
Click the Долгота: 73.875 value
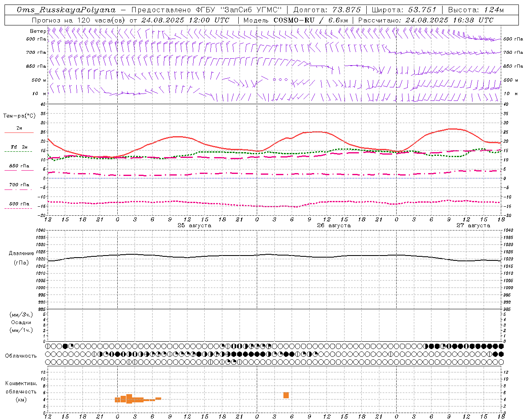pos(327,10)
